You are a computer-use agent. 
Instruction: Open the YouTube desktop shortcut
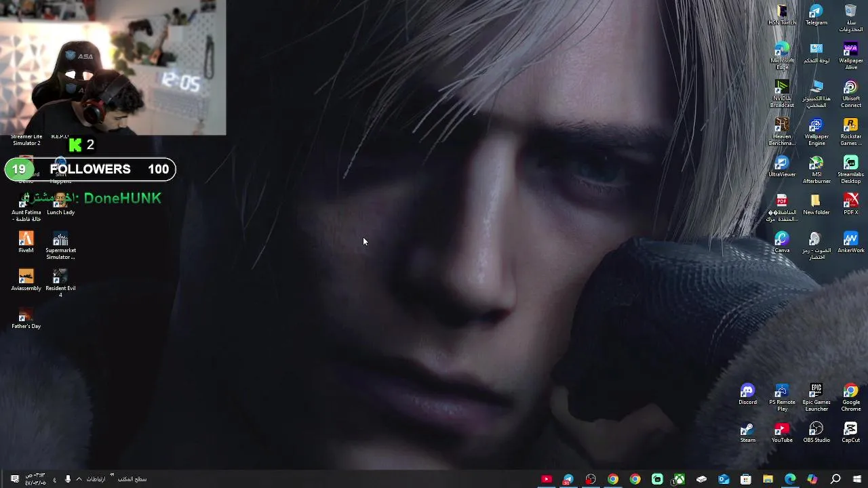point(782,432)
